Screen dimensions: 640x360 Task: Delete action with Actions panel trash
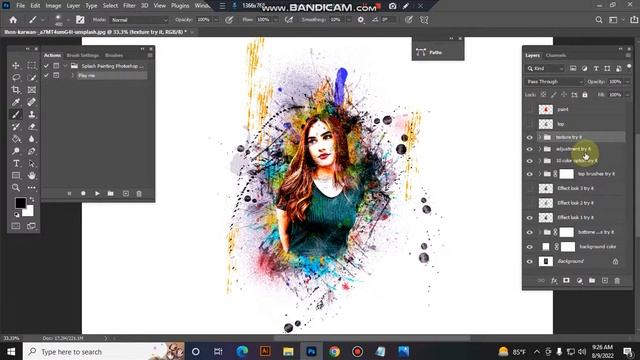(x=139, y=193)
